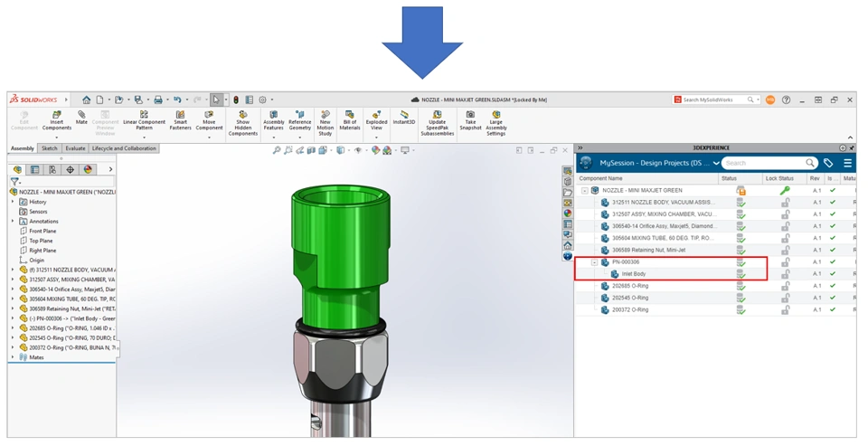Collapse NOZZLE - MINI MAXJET GREEN node
Image resolution: width=868 pixels, height=446 pixels.
pyautogui.click(x=585, y=190)
